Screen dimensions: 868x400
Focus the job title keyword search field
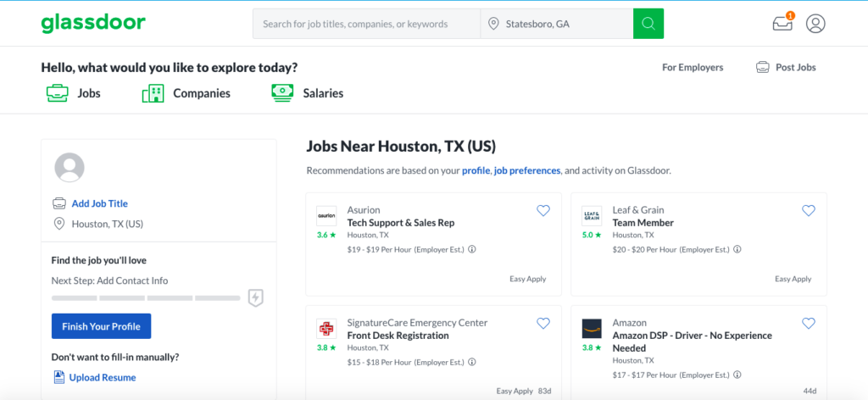366,24
